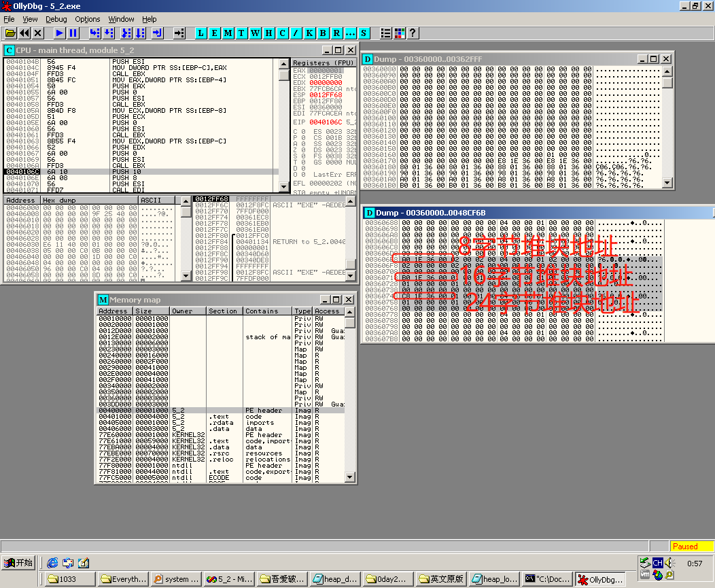
Task: Click the Size column header in Memory map
Action: pos(152,311)
